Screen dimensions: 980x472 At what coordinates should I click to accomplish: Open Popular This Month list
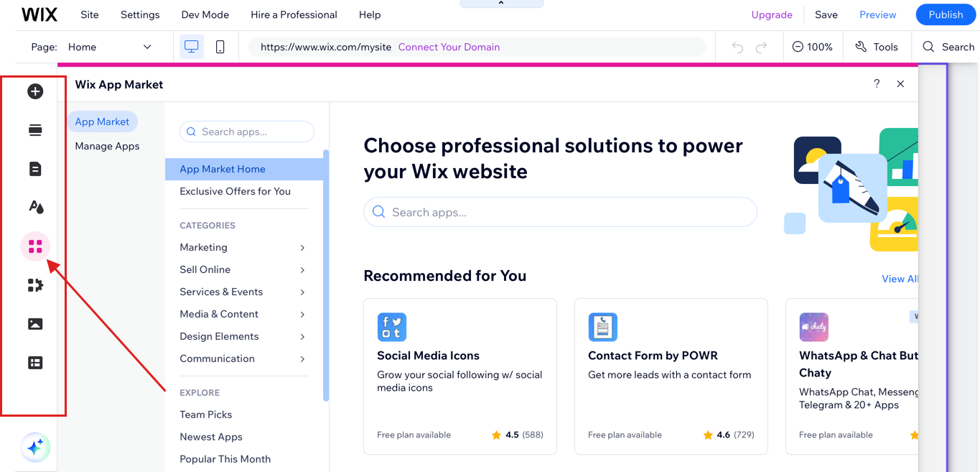[x=225, y=459]
